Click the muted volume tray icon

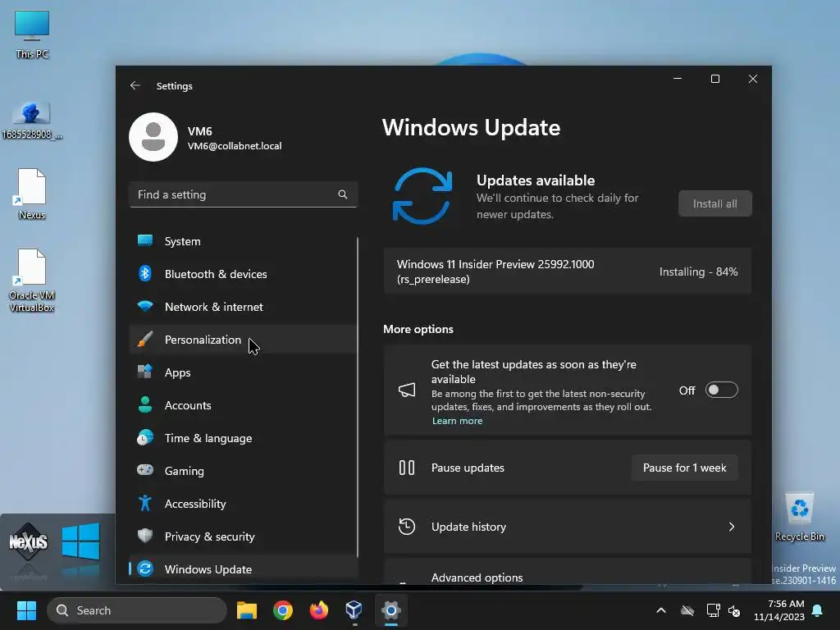pos(734,610)
